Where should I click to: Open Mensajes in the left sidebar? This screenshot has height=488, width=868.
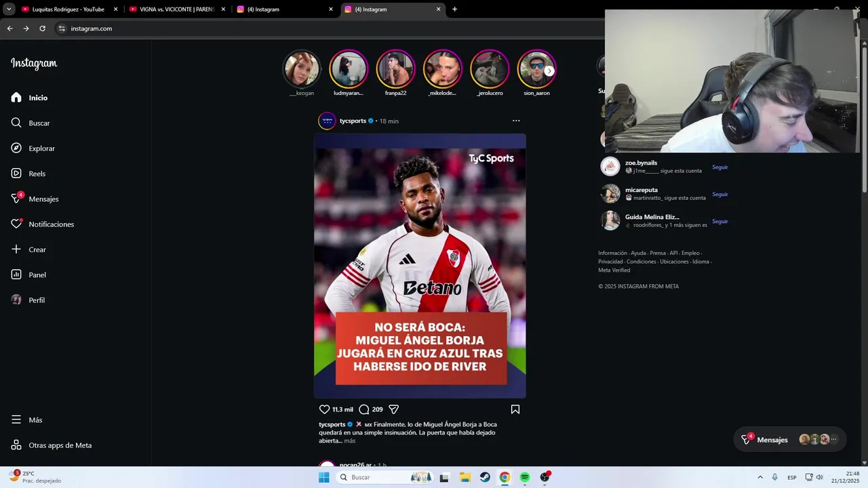coord(35,199)
